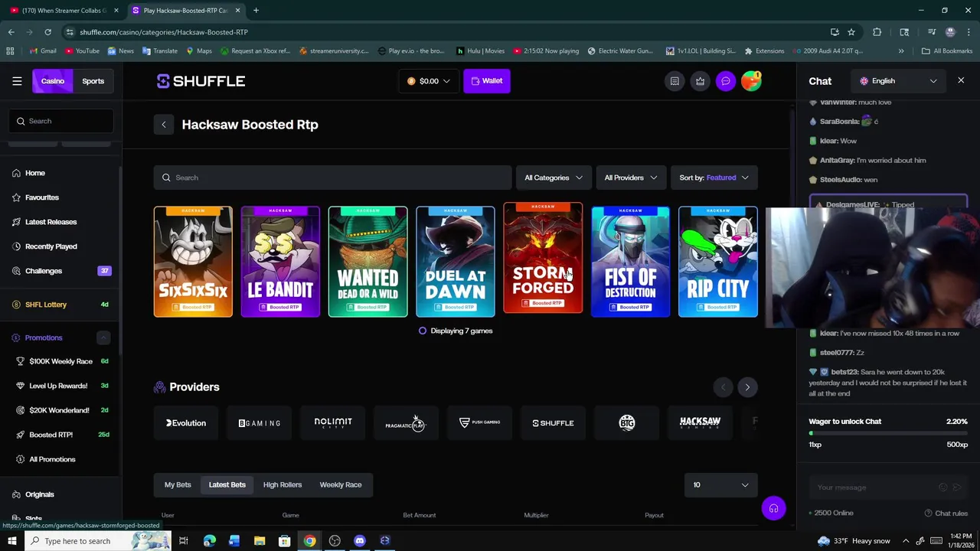Select Latest Bets tab
Image resolution: width=980 pixels, height=551 pixels.
(x=227, y=484)
